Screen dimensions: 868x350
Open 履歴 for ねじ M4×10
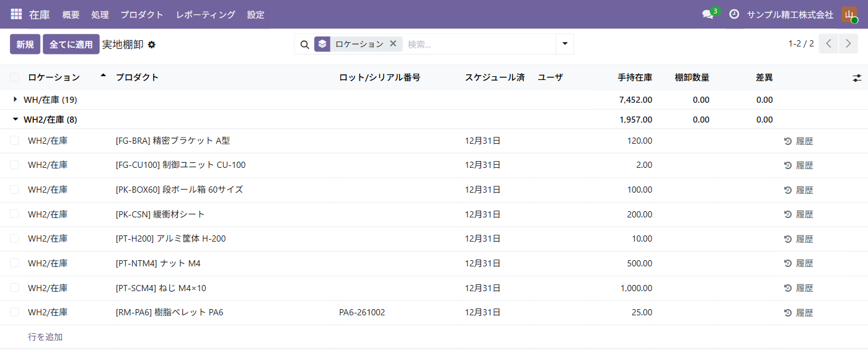pyautogui.click(x=799, y=288)
